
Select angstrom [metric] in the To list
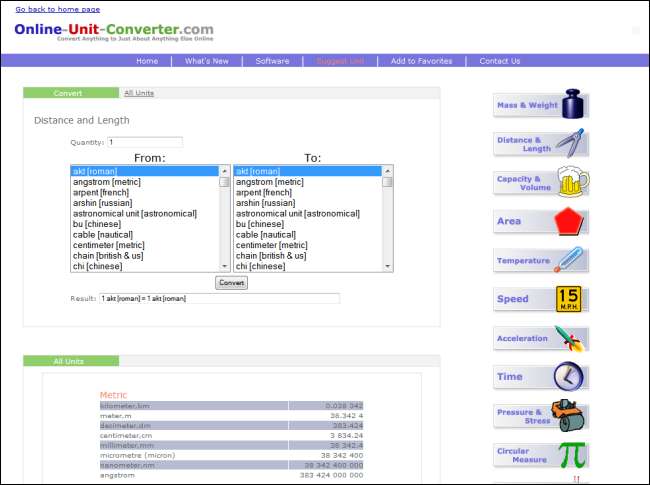click(308, 182)
